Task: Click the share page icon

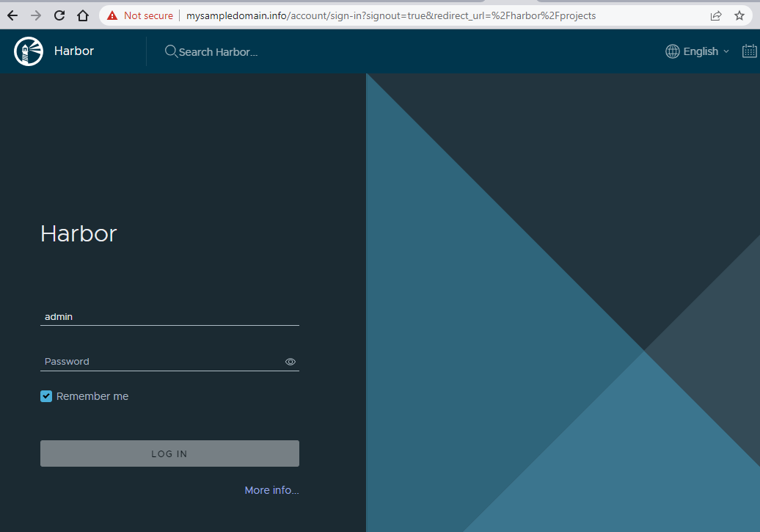Action: click(716, 15)
